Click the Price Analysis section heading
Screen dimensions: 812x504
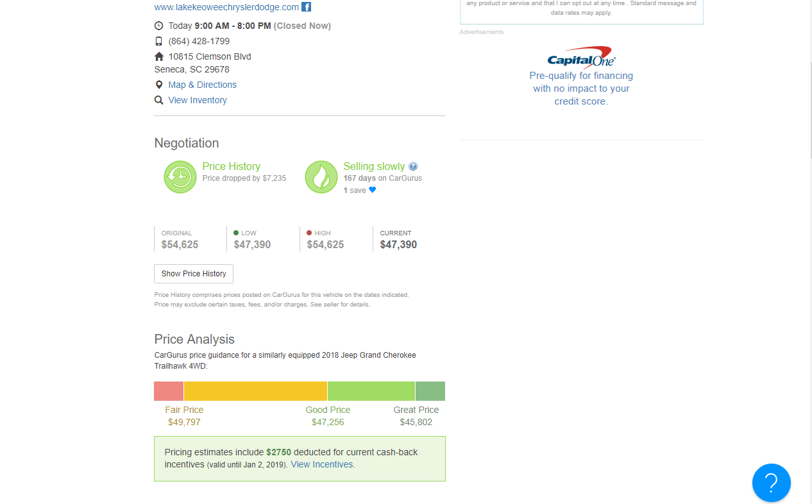pyautogui.click(x=194, y=339)
